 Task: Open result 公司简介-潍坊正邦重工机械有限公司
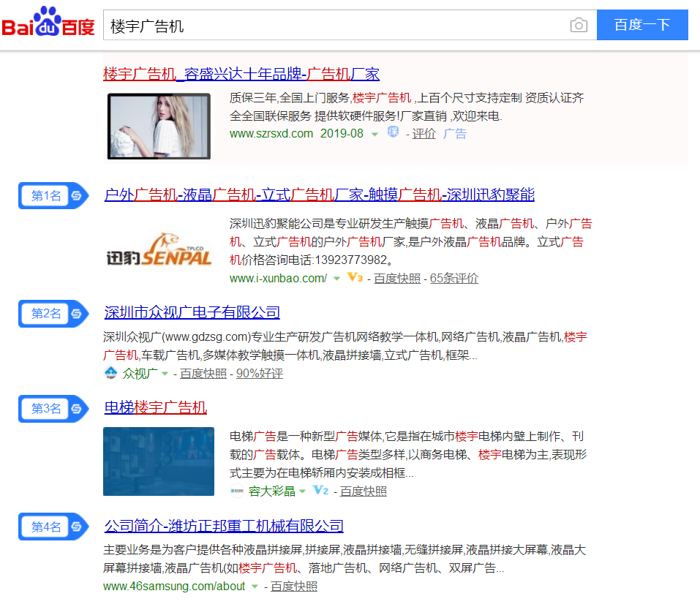224,526
